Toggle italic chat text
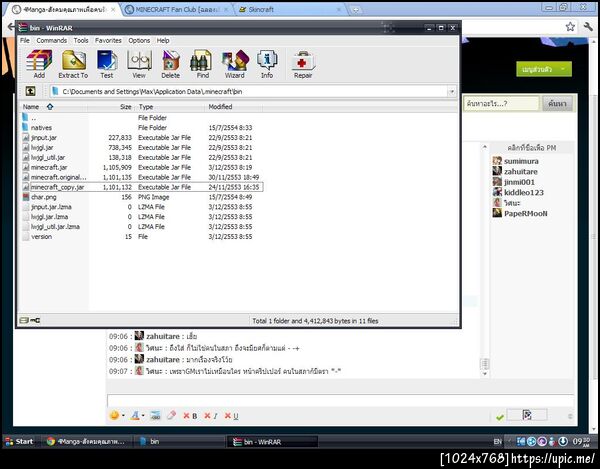This screenshot has height=469, width=600. [211, 416]
